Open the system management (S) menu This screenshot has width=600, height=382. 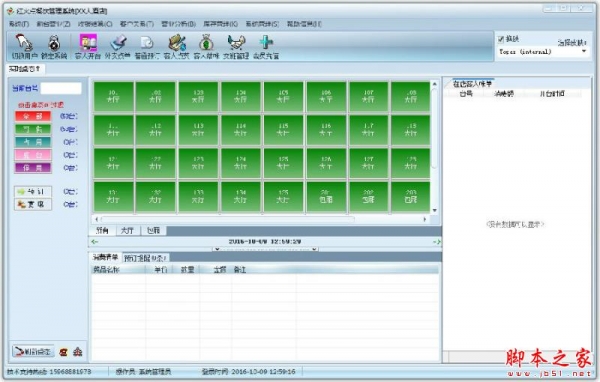pyautogui.click(x=262, y=24)
